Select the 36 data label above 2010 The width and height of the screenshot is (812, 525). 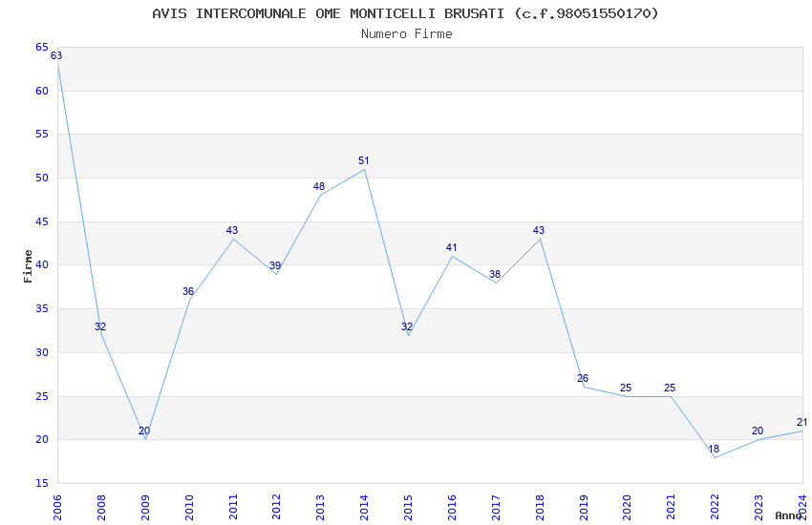point(188,291)
